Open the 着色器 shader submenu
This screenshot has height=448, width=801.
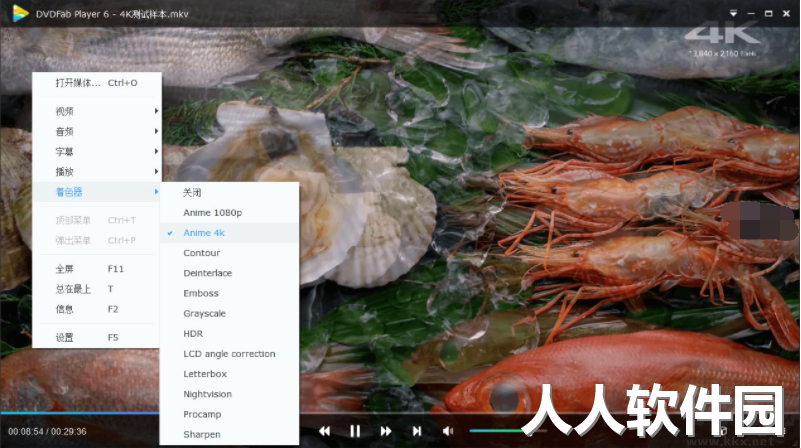coord(97,192)
